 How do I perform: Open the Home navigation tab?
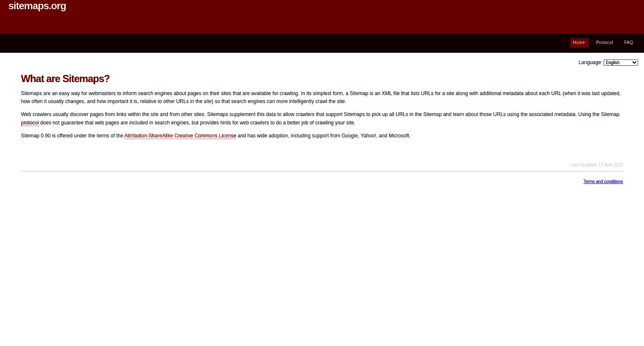tap(579, 43)
